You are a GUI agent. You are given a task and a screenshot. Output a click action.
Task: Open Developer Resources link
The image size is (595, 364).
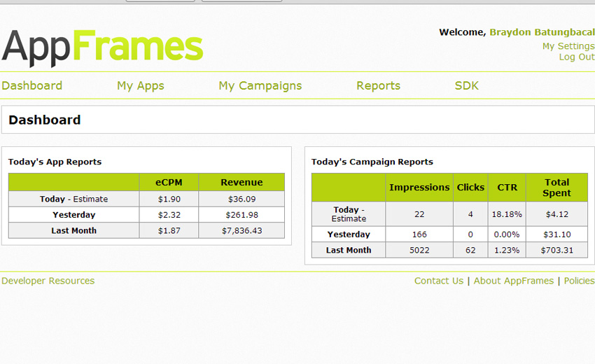tap(48, 281)
